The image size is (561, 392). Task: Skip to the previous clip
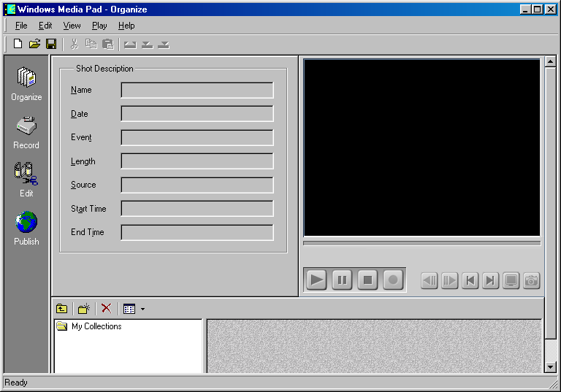470,281
